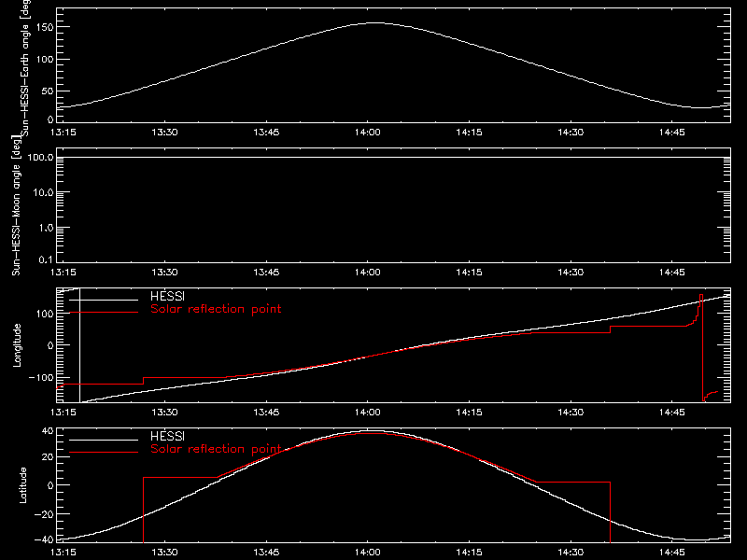The image size is (747, 560).
Task: Click 100 tick on Longitude axis
Action: click(46, 314)
